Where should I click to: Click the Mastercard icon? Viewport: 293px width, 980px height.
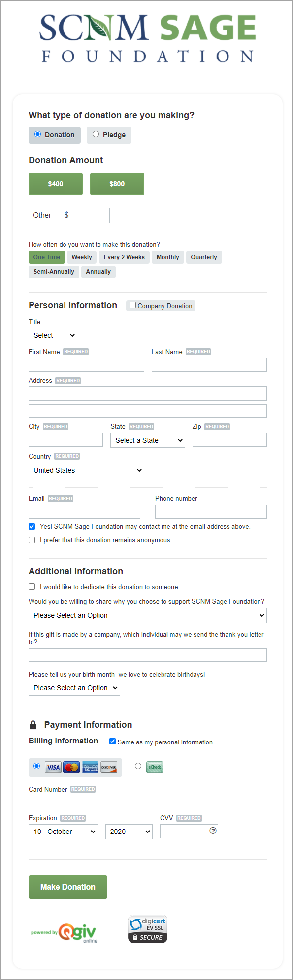(71, 767)
